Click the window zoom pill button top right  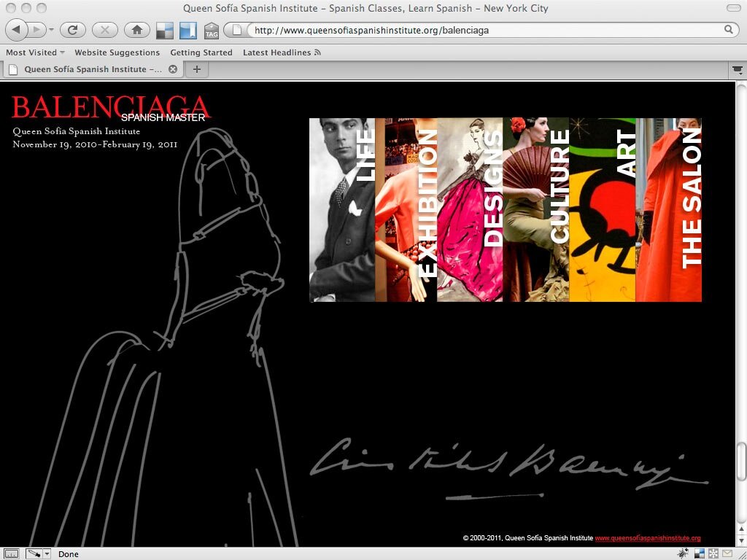tap(734, 7)
